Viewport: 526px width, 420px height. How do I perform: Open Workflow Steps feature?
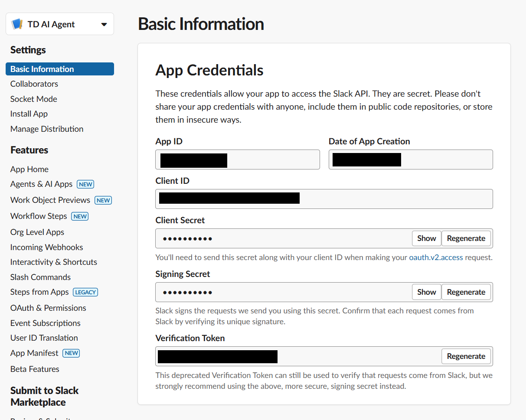(x=39, y=216)
